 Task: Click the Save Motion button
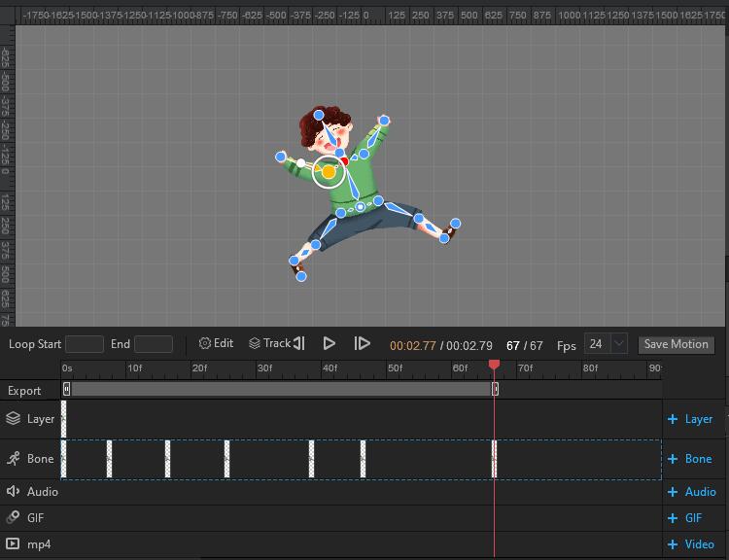[676, 344]
